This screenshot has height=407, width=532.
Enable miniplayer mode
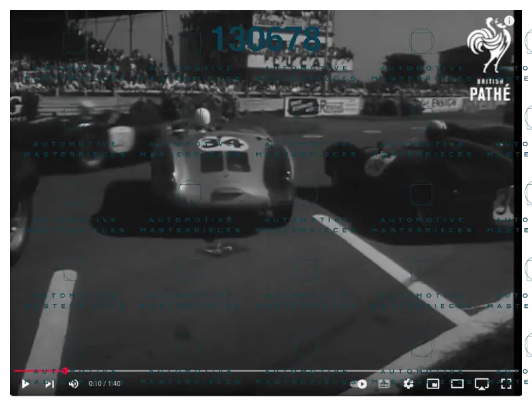pos(433,384)
